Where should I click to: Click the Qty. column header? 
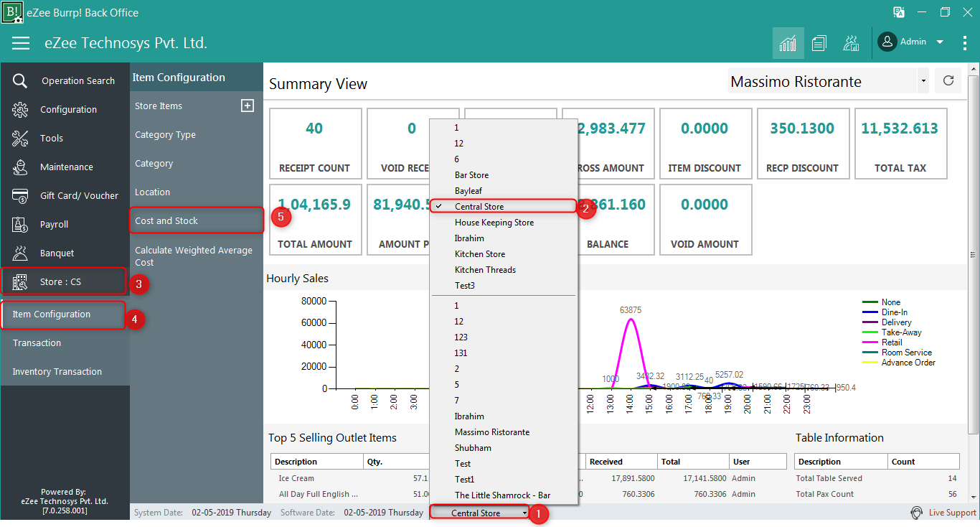pos(396,462)
